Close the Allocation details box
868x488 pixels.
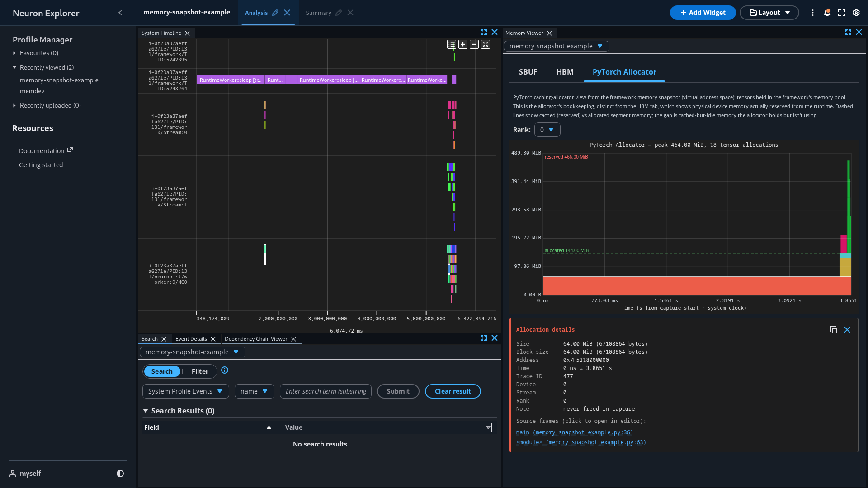tap(847, 330)
